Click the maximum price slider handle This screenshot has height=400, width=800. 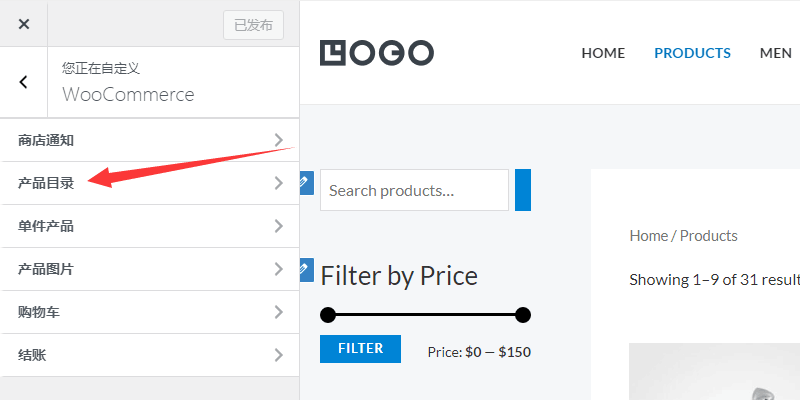tap(522, 315)
